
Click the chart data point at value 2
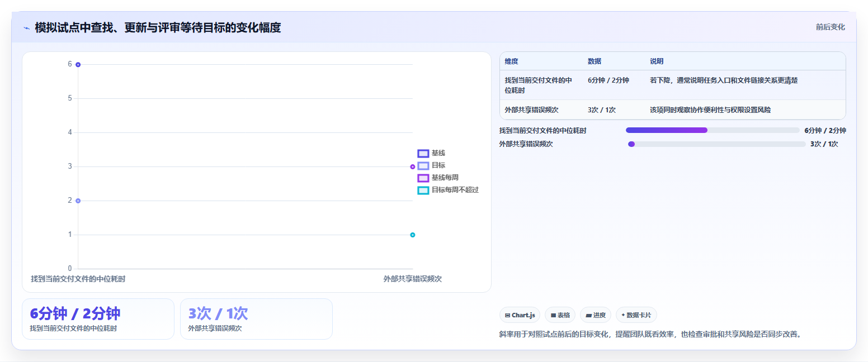coord(78,201)
